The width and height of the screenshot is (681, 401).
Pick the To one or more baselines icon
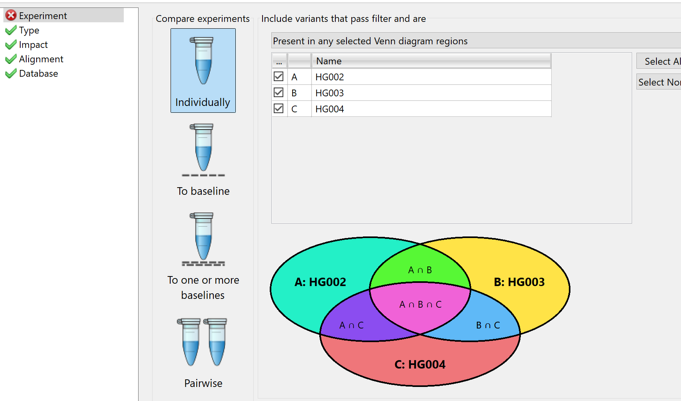203,239
